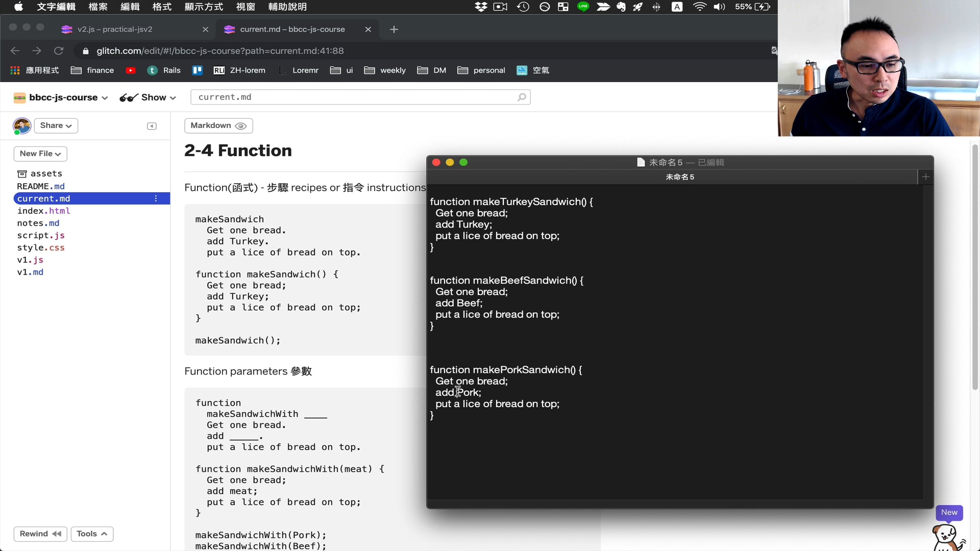This screenshot has height=551, width=980.
Task: Open the YouTube bookmark icon
Action: click(131, 70)
